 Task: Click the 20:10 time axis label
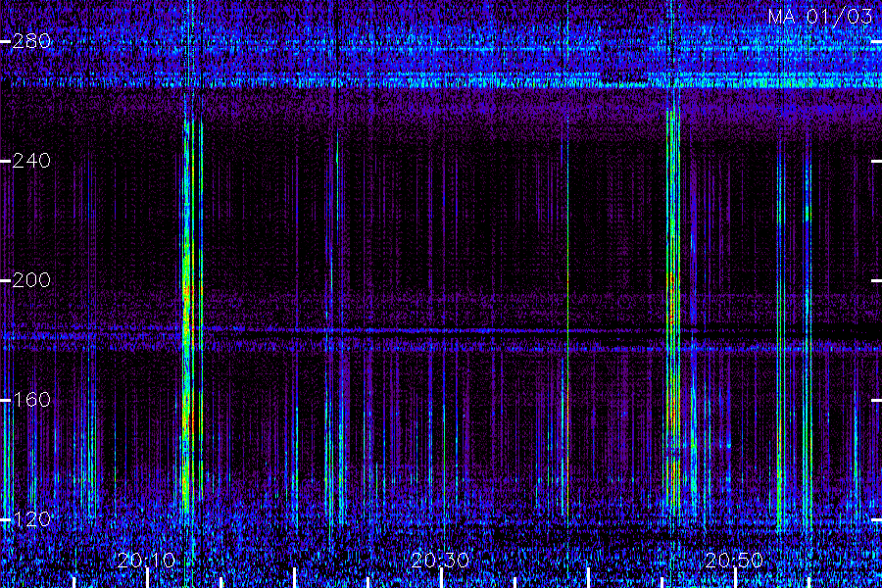tap(146, 561)
